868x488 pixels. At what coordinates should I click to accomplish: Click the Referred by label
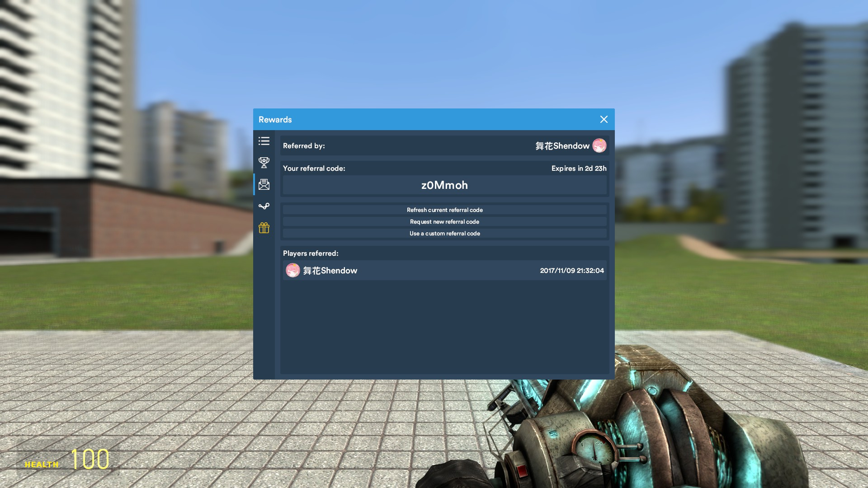pos(304,145)
